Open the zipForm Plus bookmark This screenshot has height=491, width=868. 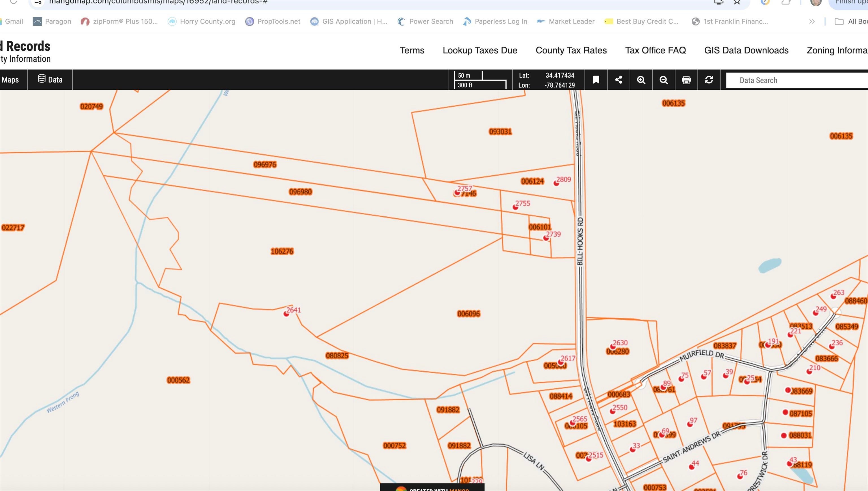(119, 21)
